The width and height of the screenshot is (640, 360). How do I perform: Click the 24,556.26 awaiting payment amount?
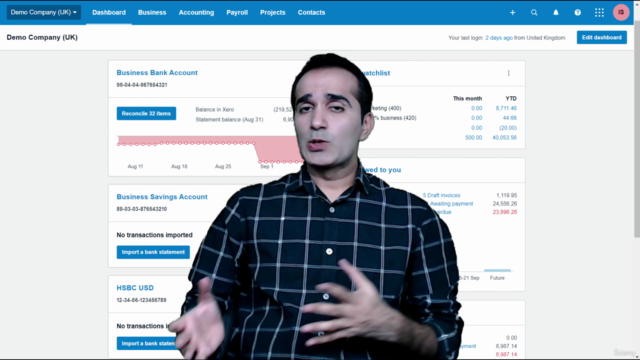[505, 204]
